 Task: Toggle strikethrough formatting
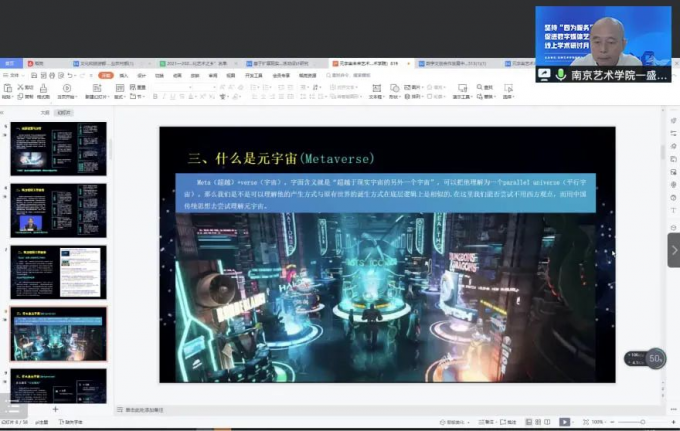tap(182, 96)
